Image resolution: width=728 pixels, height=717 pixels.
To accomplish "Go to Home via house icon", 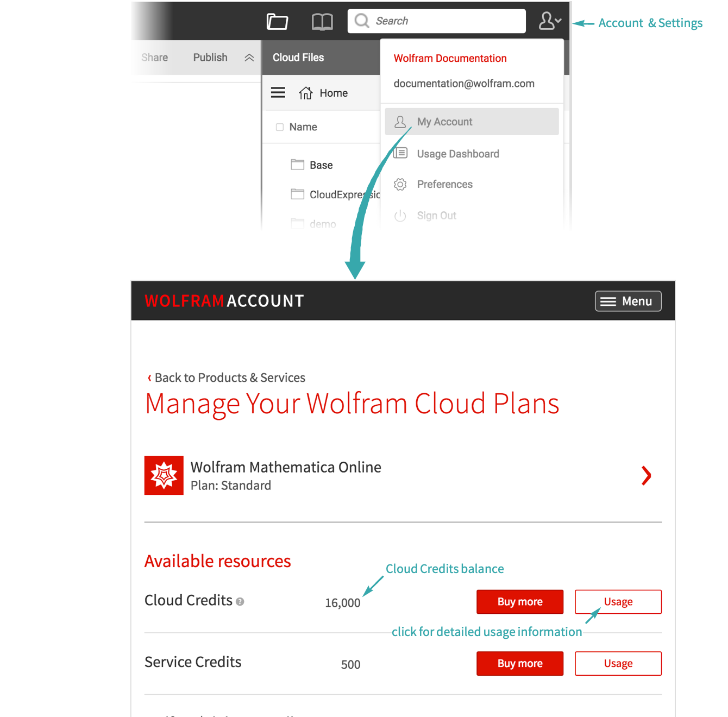I will 306,93.
